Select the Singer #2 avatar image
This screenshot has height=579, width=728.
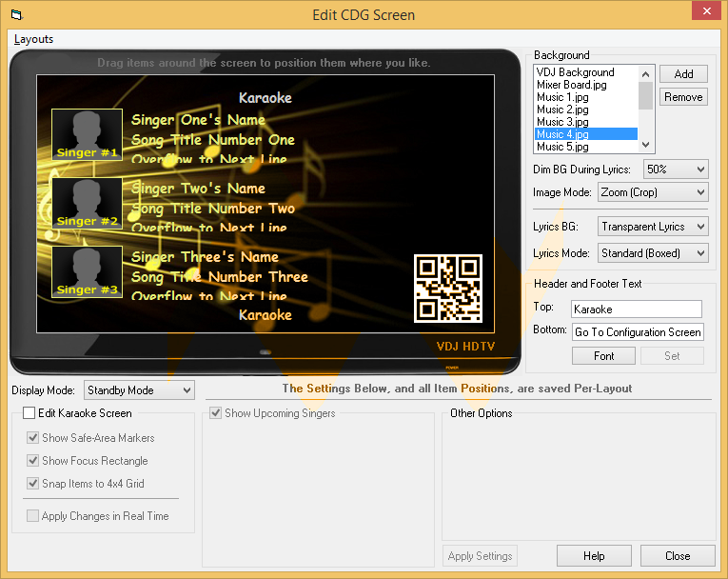(87, 204)
